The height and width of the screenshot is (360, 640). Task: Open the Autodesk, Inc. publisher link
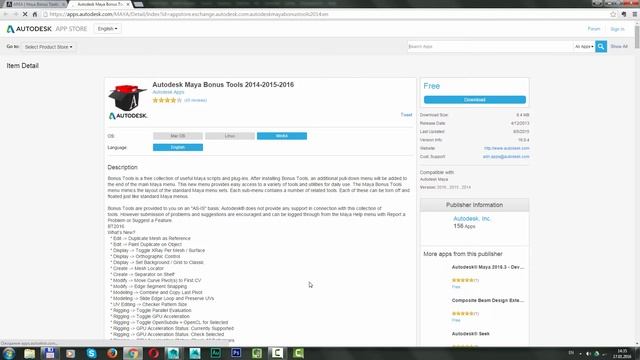click(472, 219)
